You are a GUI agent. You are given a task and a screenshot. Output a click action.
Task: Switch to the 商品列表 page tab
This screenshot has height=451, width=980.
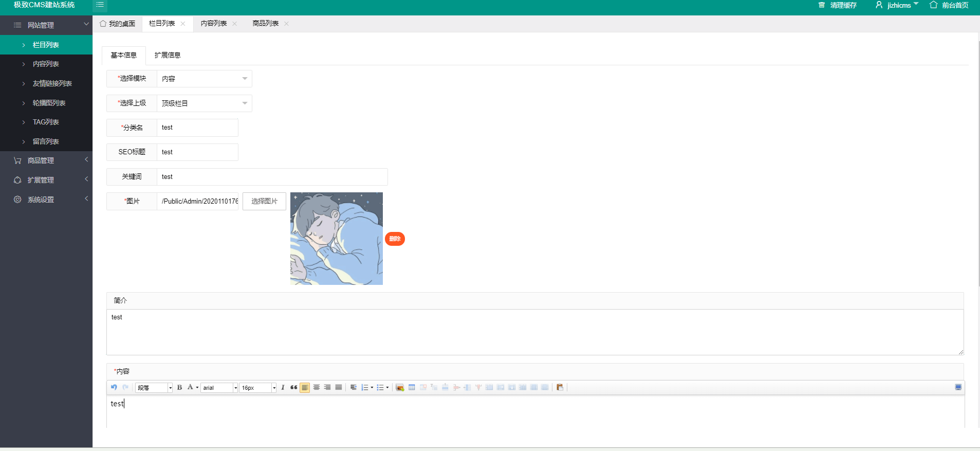pyautogui.click(x=266, y=24)
